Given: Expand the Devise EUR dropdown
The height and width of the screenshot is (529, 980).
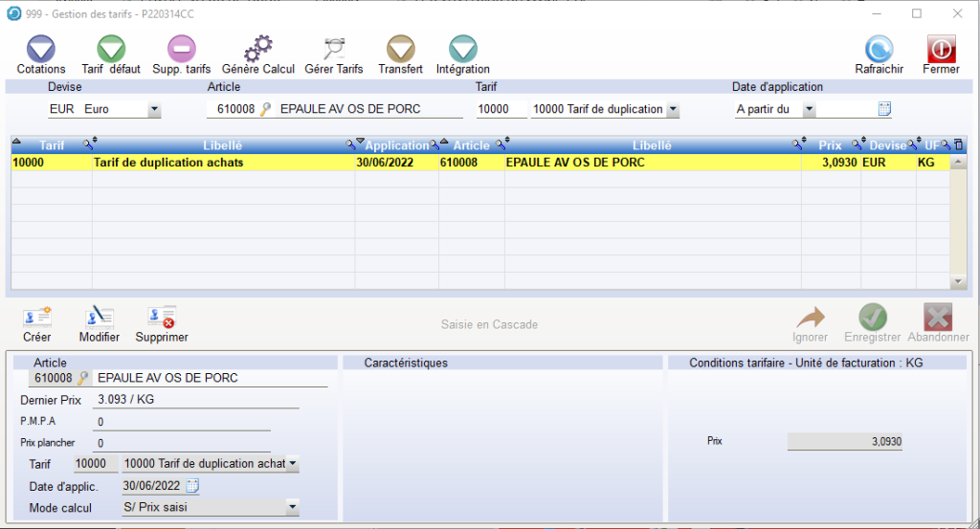Looking at the screenshot, I should point(155,110).
